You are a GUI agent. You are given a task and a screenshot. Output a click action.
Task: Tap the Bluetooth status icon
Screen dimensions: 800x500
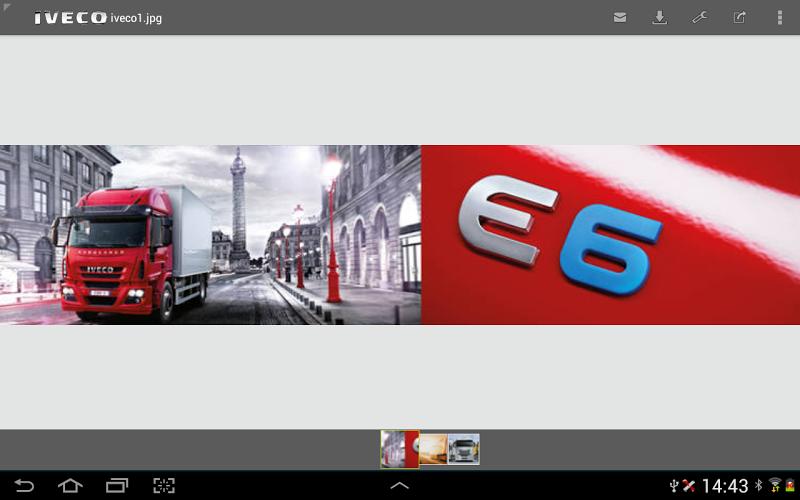click(x=759, y=485)
